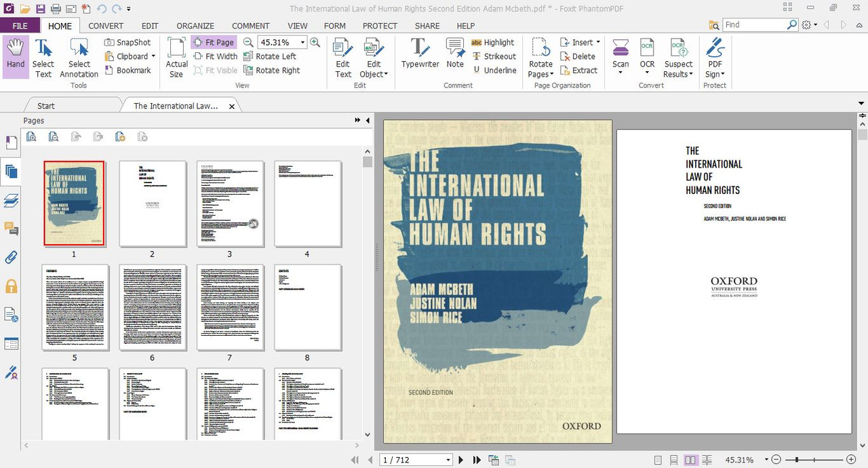Zoom in using the ribbon magnifier
Viewport: 868px width, 468px height.
(x=315, y=42)
